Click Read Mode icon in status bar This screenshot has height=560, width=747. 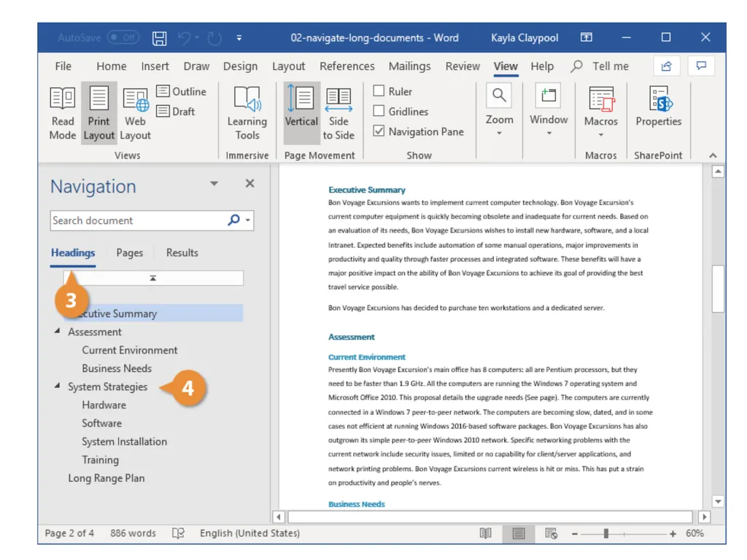pos(485,533)
